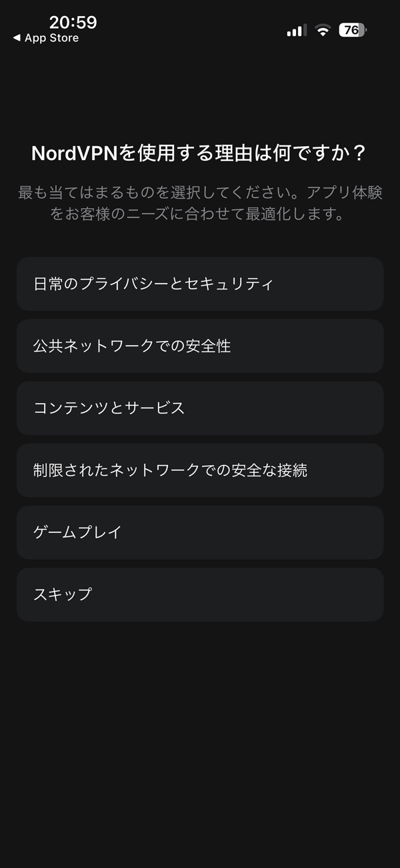Tap the gaming-related answer choice

[x=200, y=532]
